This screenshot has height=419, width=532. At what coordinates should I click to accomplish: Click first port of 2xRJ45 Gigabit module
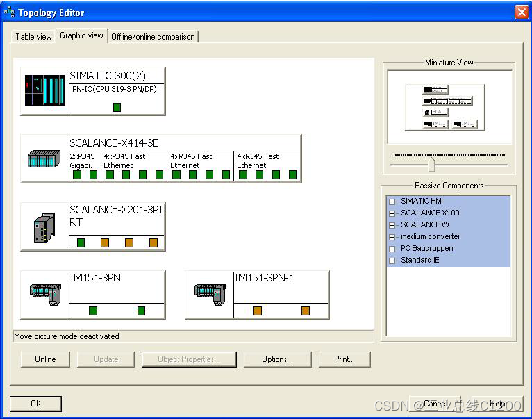(77, 175)
